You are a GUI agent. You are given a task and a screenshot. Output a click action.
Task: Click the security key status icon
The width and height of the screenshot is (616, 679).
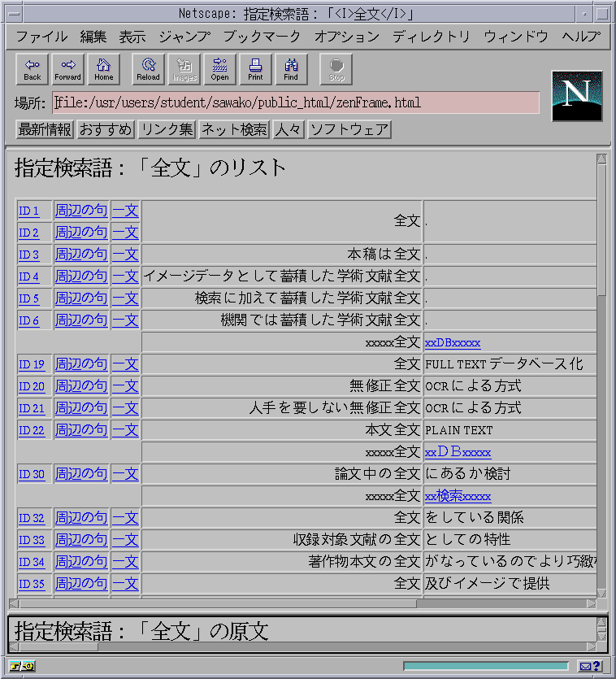click(x=22, y=667)
